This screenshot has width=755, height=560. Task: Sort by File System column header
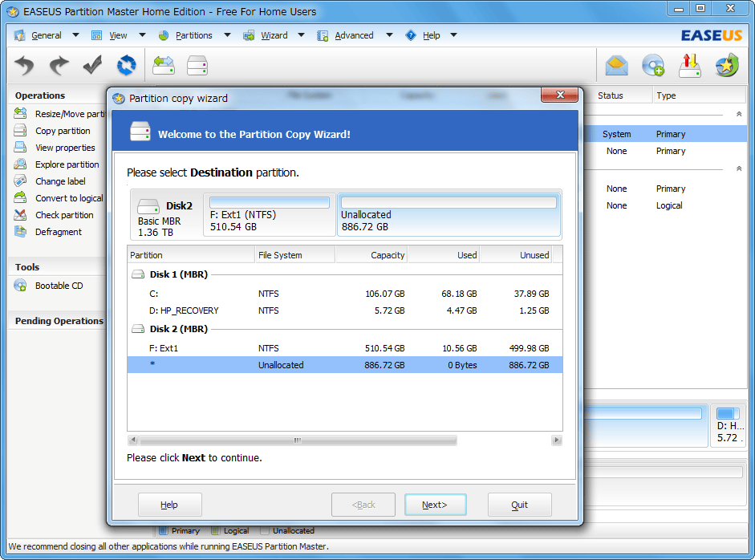click(294, 254)
